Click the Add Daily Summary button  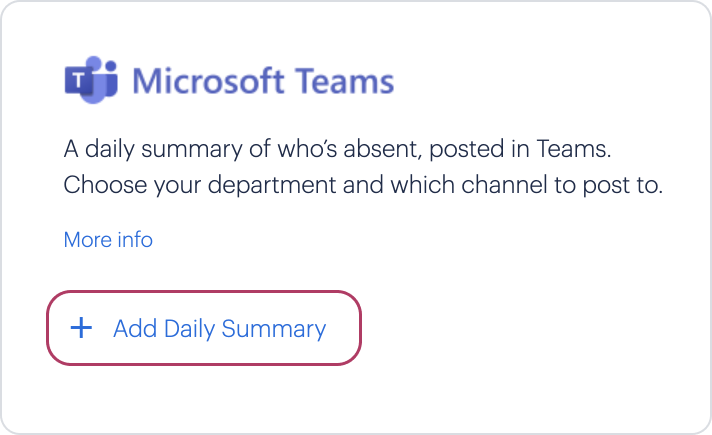click(204, 328)
